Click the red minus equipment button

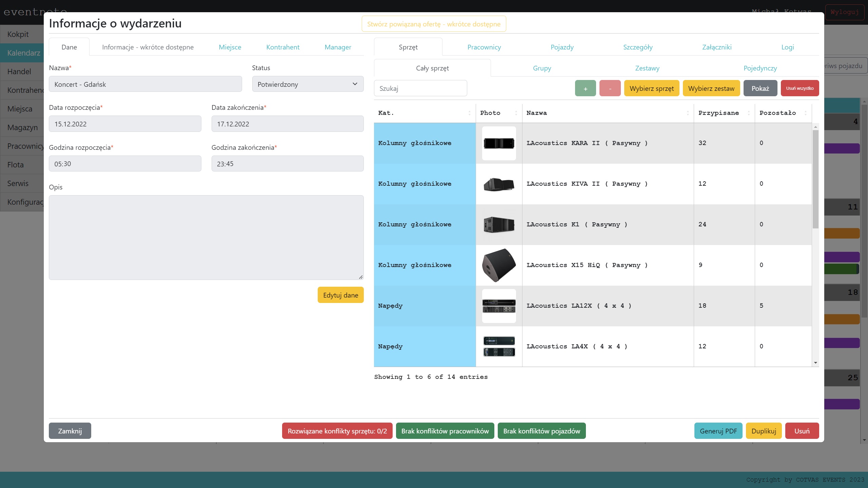[610, 88]
